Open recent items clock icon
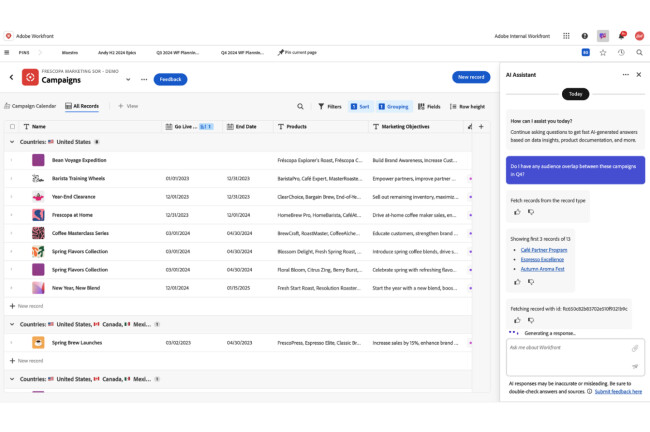The image size is (650, 432). point(621,53)
